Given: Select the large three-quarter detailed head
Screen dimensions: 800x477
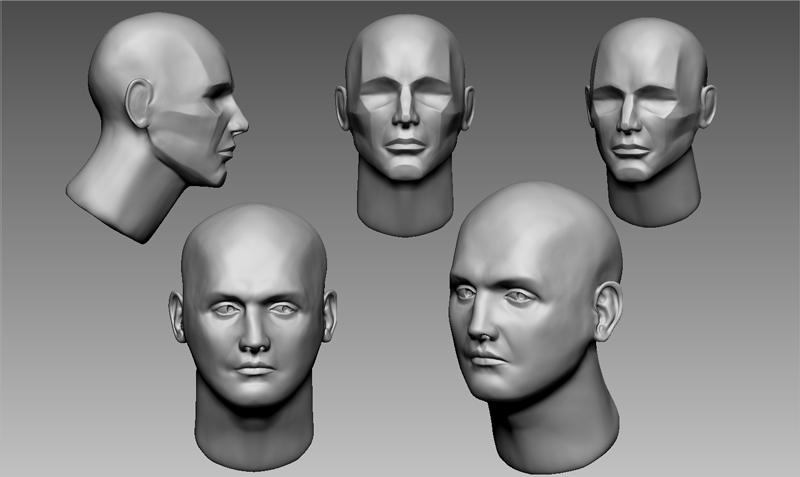Looking at the screenshot, I should click(x=536, y=327).
